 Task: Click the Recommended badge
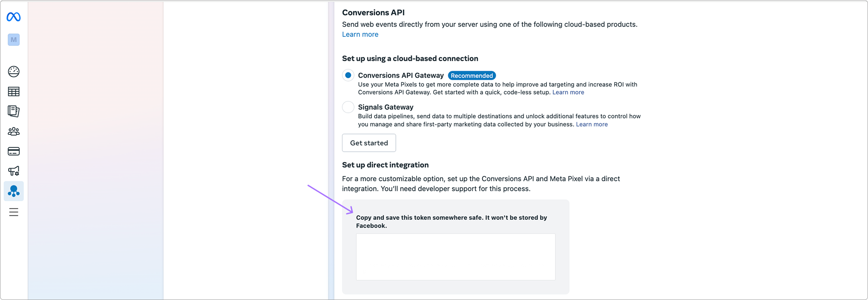(x=472, y=76)
